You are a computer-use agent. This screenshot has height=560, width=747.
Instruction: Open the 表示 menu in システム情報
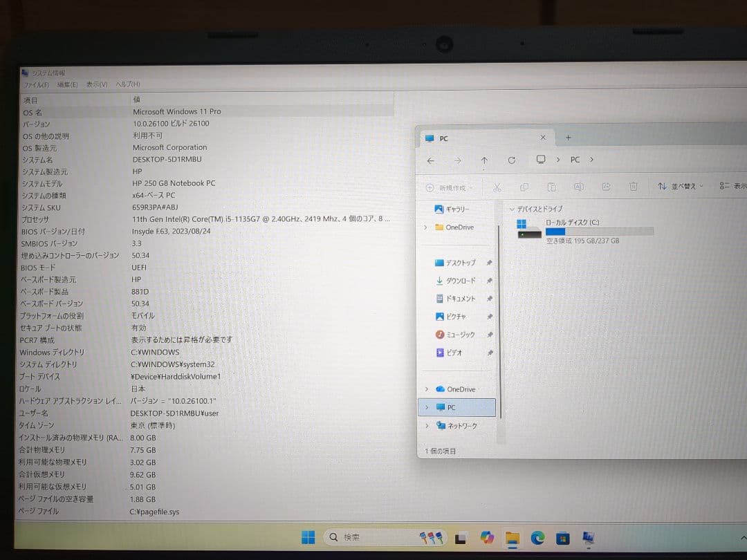(x=98, y=84)
